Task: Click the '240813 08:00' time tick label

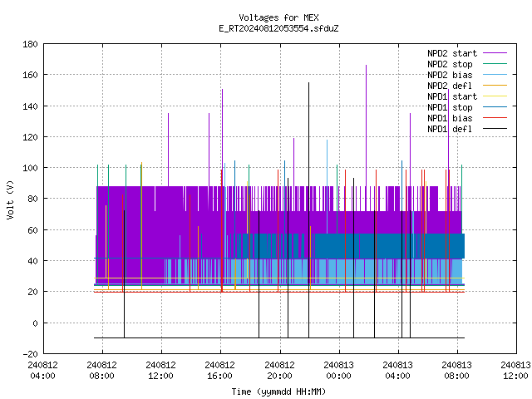Action: [456, 371]
